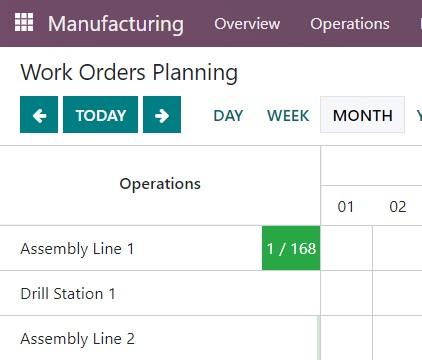The width and height of the screenshot is (422, 360).
Task: Select the Assembly Line 2 row
Action: tap(160, 338)
